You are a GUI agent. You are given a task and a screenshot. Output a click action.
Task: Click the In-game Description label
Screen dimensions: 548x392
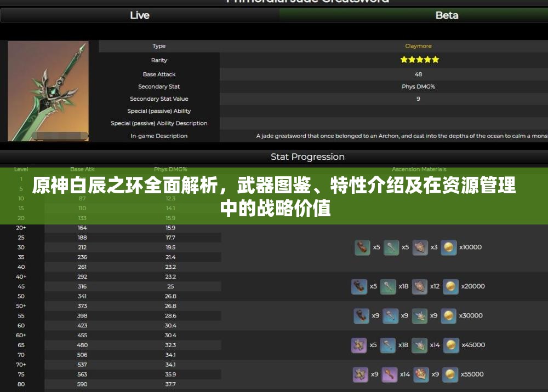159,136
